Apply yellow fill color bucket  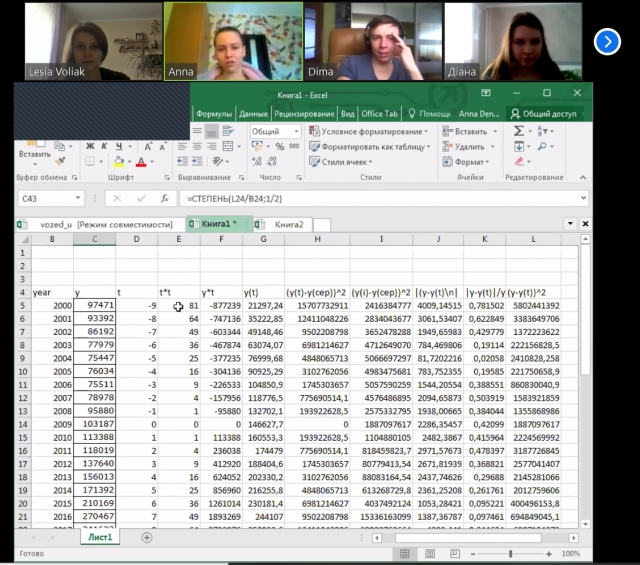click(x=119, y=162)
